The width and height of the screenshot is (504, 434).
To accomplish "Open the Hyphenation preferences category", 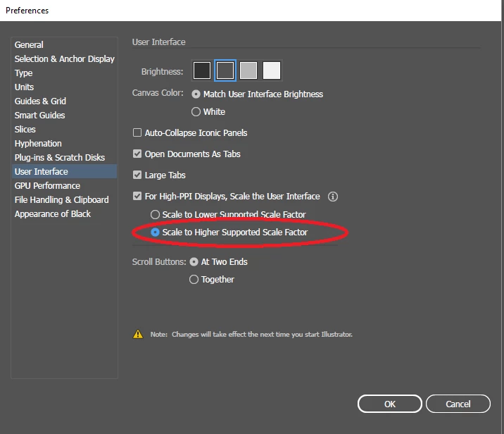I will tap(64, 144).
